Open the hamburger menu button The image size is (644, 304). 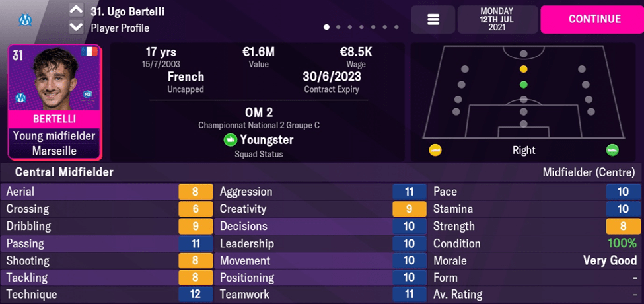pyautogui.click(x=433, y=20)
